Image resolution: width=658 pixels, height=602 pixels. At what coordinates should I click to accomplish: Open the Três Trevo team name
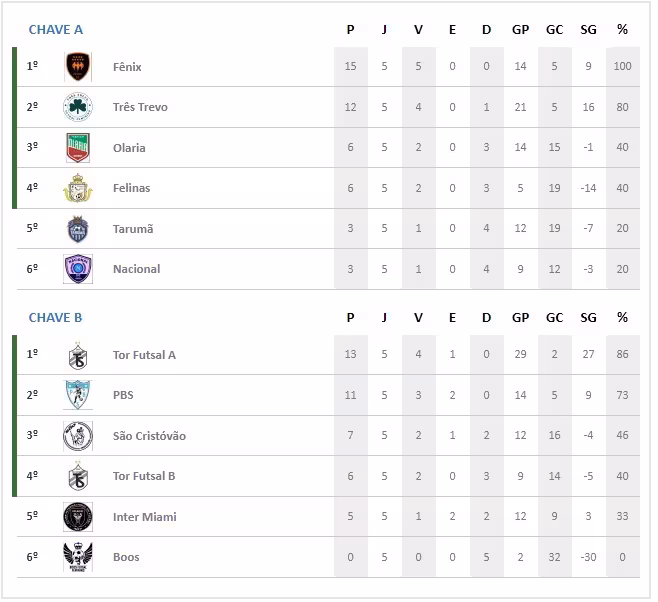pos(140,107)
